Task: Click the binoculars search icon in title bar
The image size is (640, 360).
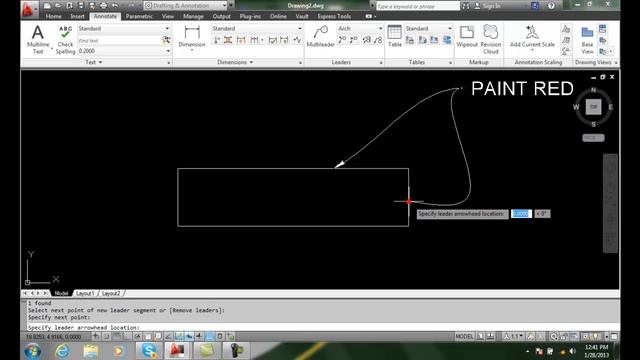Action: [x=466, y=6]
